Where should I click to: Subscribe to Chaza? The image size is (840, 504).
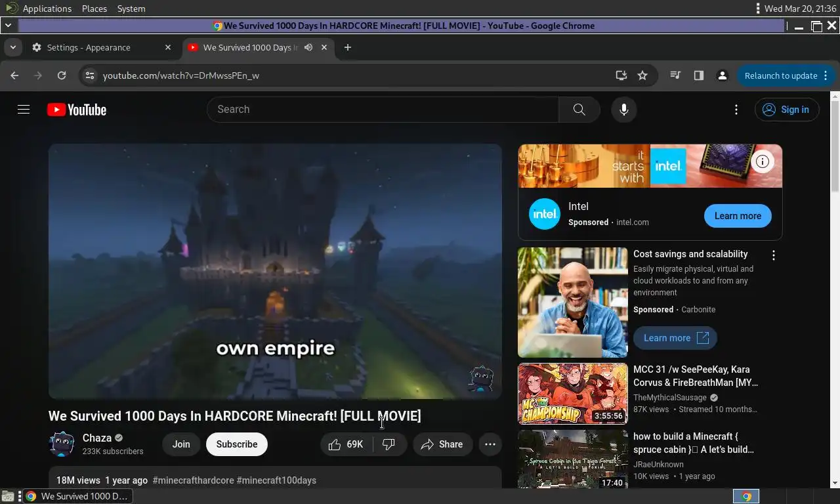coord(237,444)
